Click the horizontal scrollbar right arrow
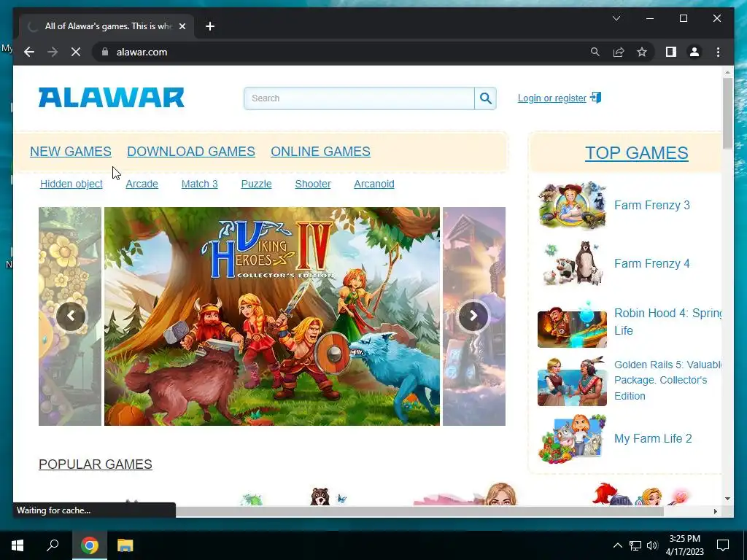Screen dimensions: 747x560 [x=715, y=511]
